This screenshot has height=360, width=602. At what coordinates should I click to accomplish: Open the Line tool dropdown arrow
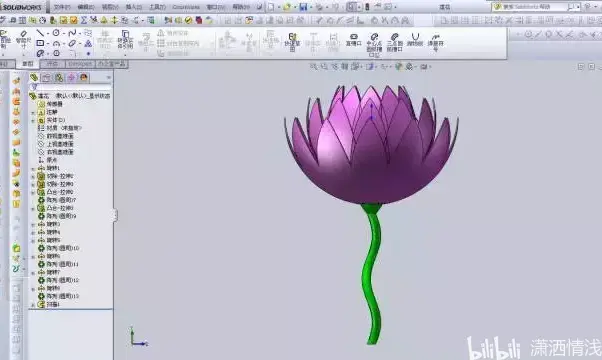coord(47,33)
